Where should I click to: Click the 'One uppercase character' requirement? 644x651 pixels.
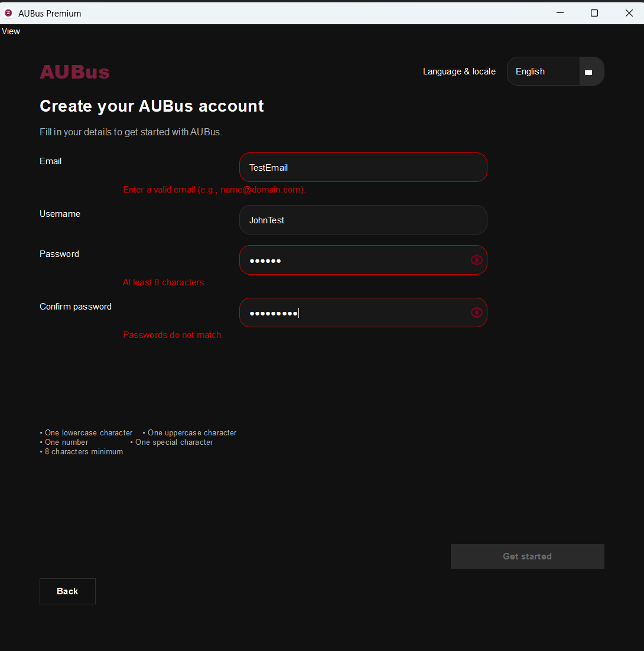pyautogui.click(x=189, y=432)
